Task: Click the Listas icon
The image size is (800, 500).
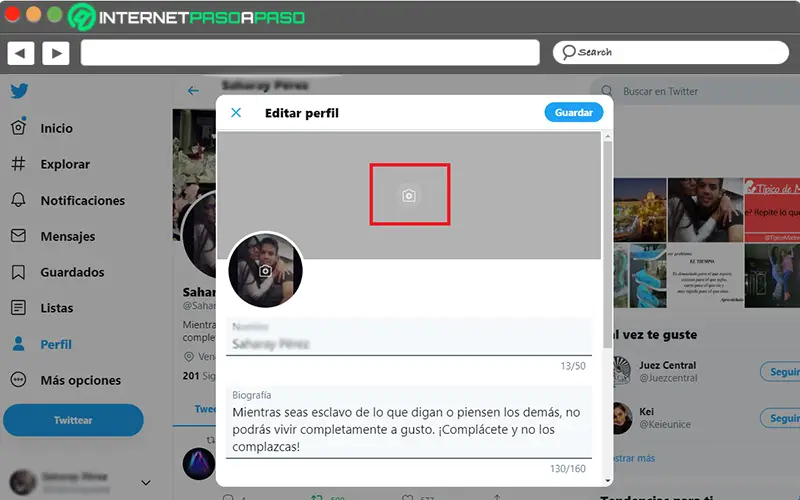Action: 18,308
